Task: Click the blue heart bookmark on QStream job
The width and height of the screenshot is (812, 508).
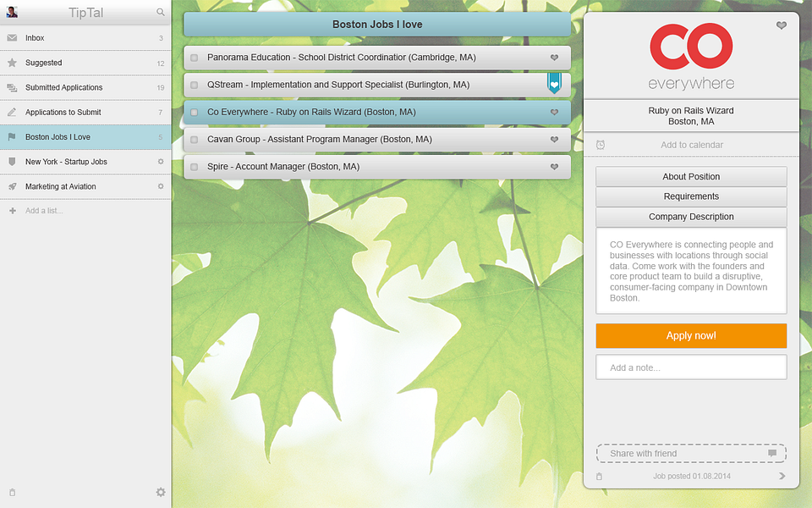Action: click(554, 84)
